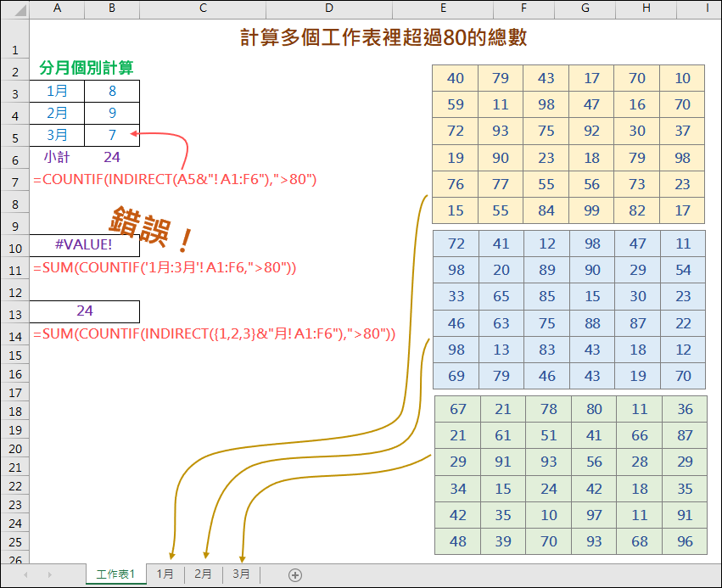Select column A header
This screenshot has height=588, width=722.
tap(58, 9)
